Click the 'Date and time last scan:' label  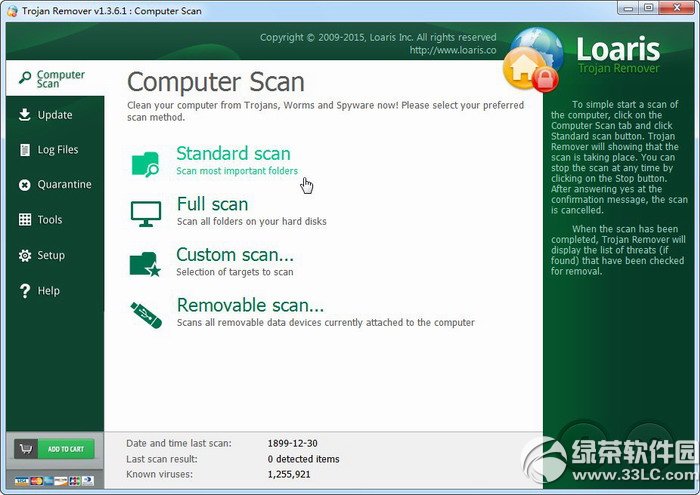pos(179,444)
